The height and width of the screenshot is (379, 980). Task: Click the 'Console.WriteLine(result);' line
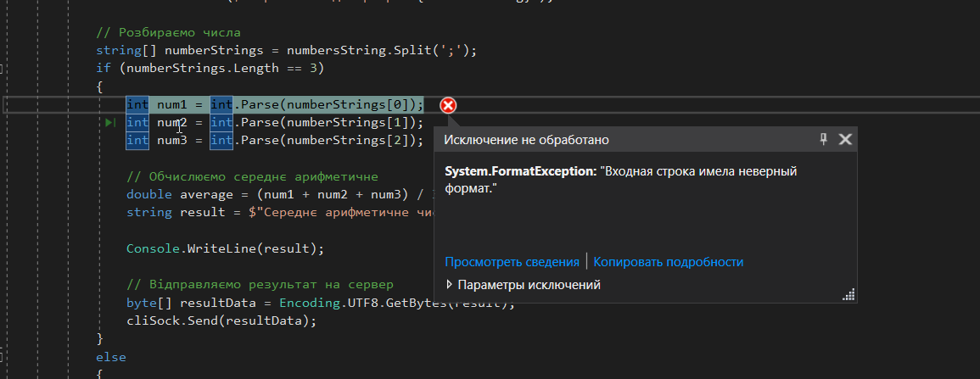point(225,248)
